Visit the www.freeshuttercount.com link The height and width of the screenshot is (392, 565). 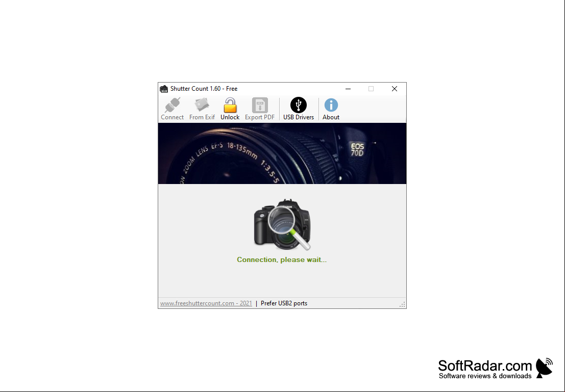click(206, 303)
